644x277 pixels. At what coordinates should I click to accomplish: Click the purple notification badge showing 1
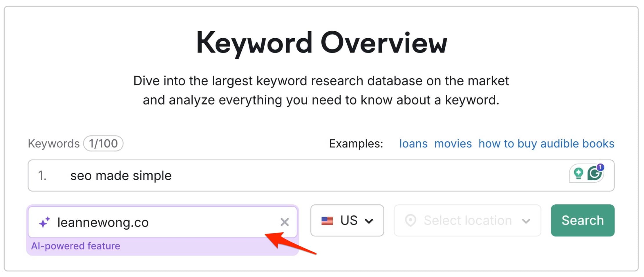(x=600, y=167)
